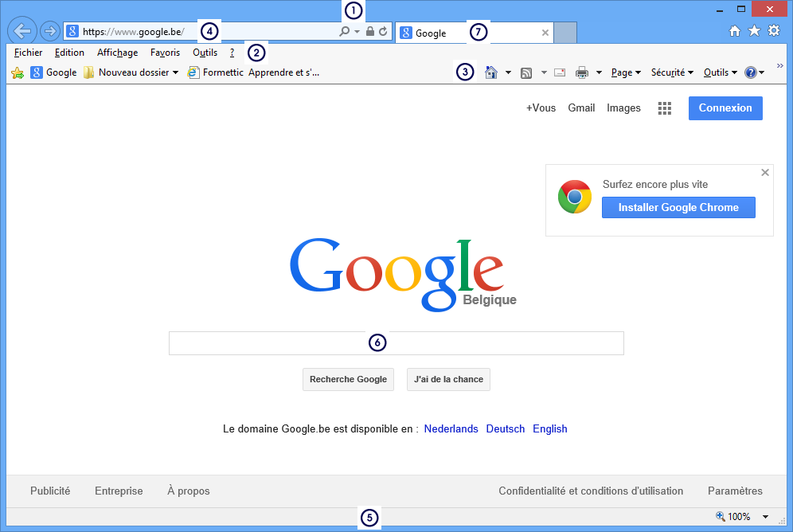This screenshot has width=793, height=532.
Task: Go back with the Back arrow button
Action: point(22,31)
